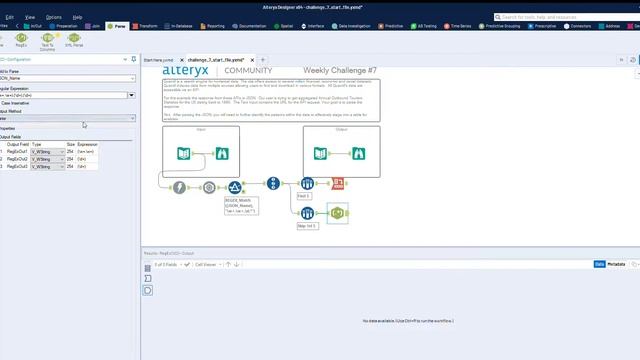Click the Text Input tool in Input container
The width and height of the screenshot is (640, 360).
[x=184, y=153]
